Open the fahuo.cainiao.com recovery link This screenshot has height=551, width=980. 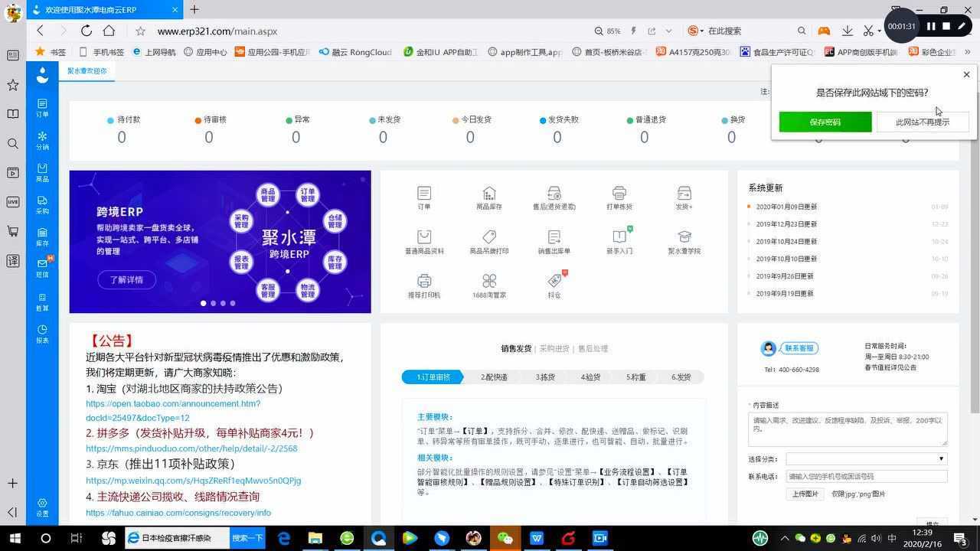178,513
